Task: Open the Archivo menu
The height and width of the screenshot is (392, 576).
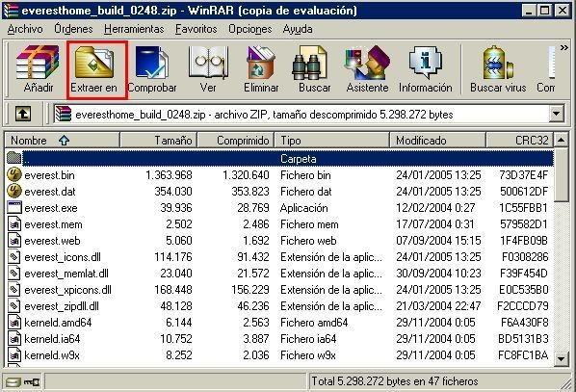Action: (25, 29)
